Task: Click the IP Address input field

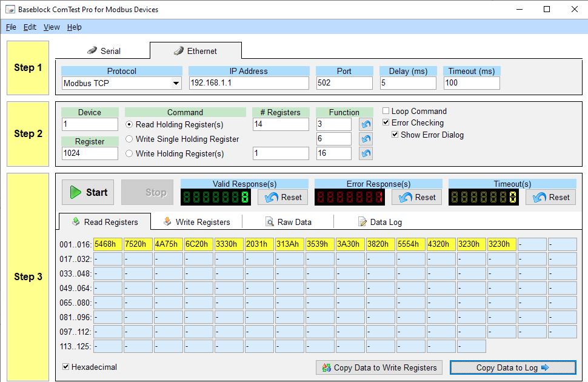Action: 249,83
